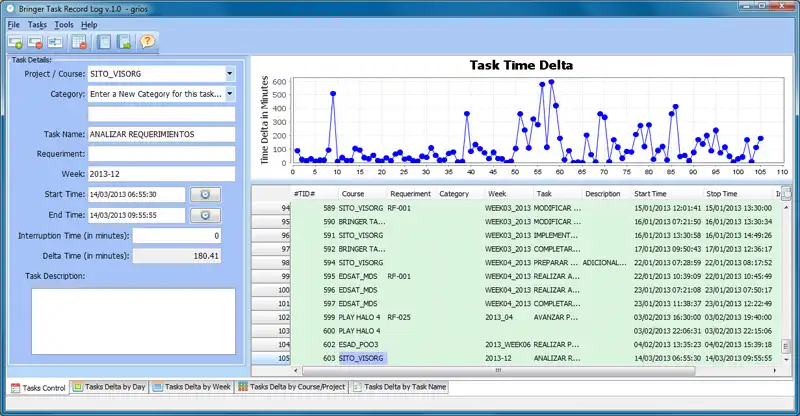This screenshot has width=800, height=416.
Task: Open the Tasks menu
Action: click(x=37, y=25)
